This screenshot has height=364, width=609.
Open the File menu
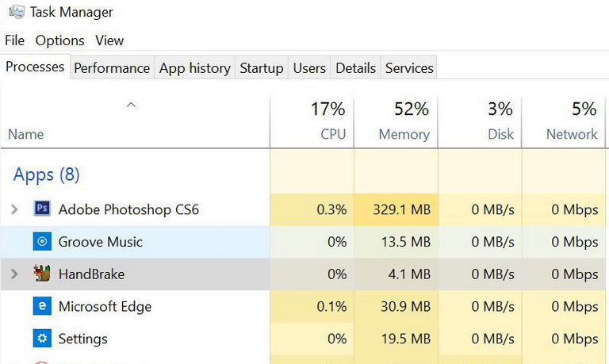[x=14, y=40]
